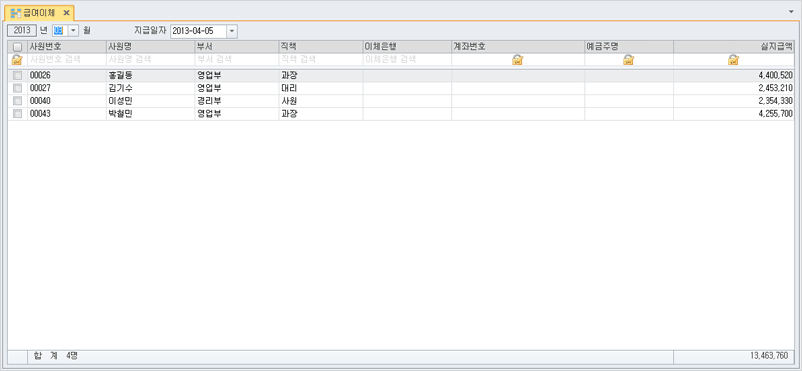
Task: Check the box for employee 00043
Action: pyautogui.click(x=17, y=114)
